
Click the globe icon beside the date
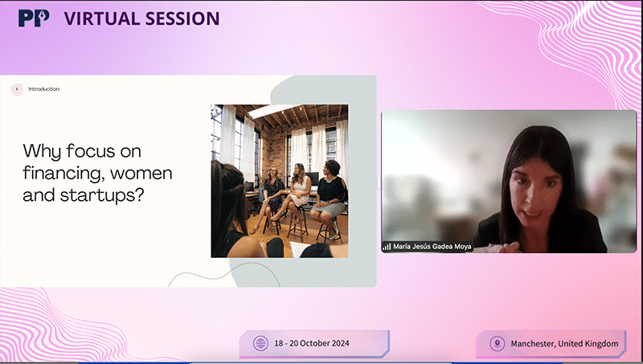coord(260,344)
